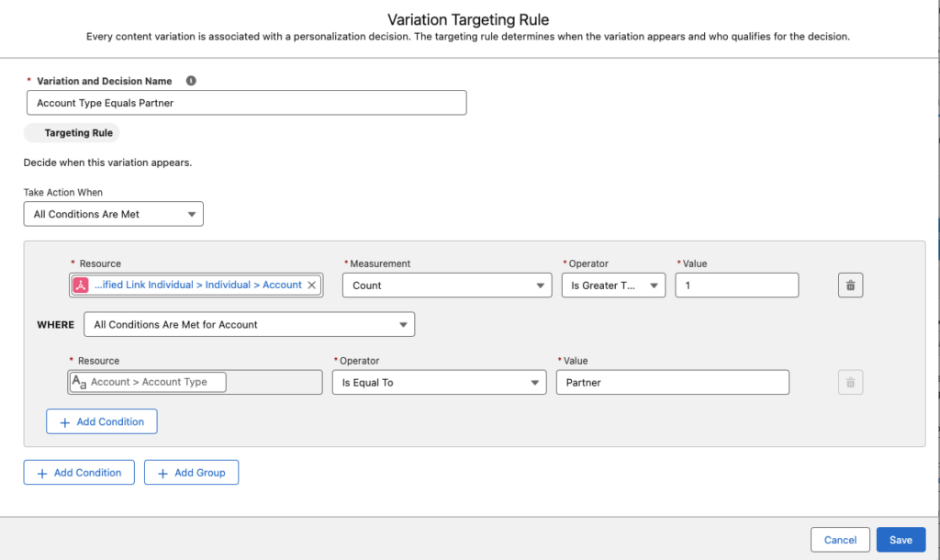The height and width of the screenshot is (560, 940).
Task: Expand the Measurement dropdown showing Count
Action: (x=447, y=286)
